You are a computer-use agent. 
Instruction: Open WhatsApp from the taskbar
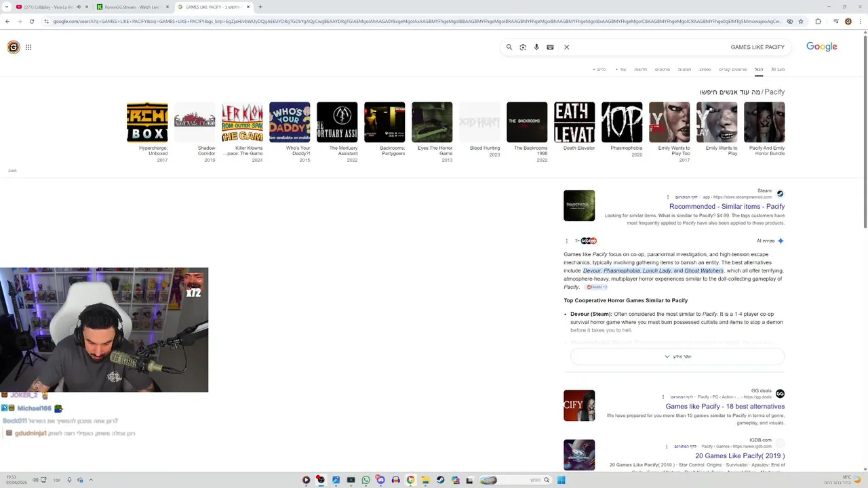(x=366, y=480)
